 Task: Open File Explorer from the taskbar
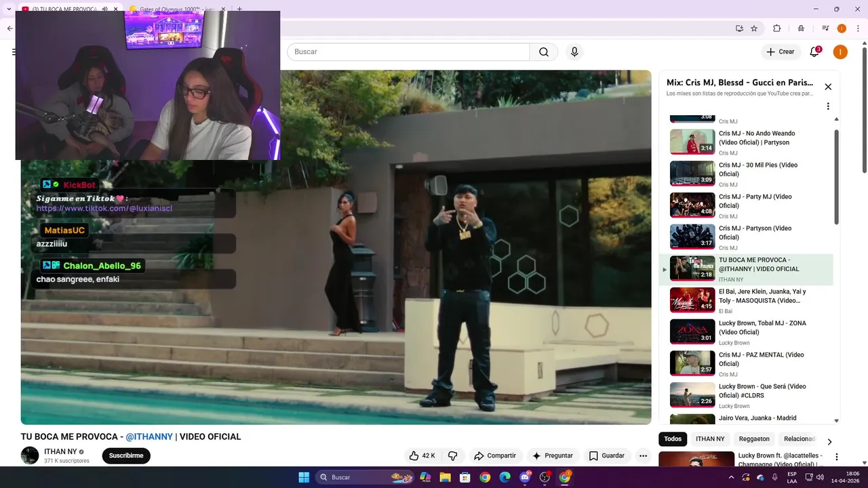(x=445, y=477)
